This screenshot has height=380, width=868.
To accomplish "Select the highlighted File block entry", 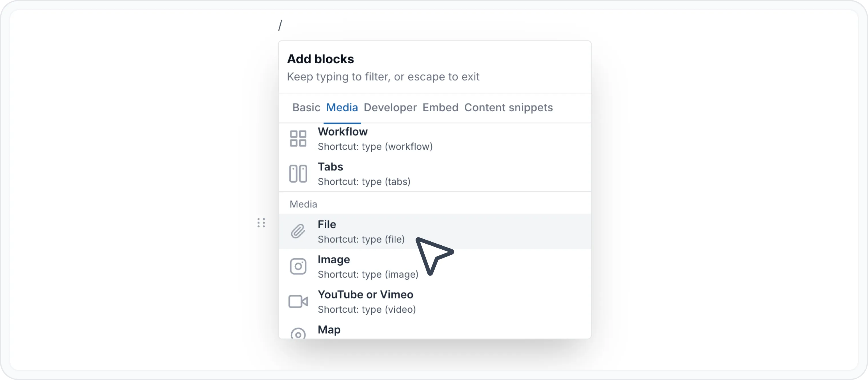I will pyautogui.click(x=434, y=231).
